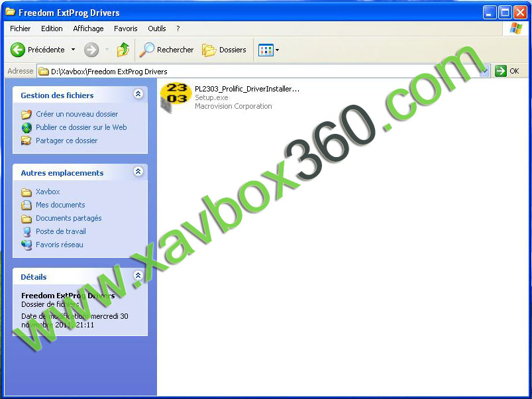Open Xavbox location link
This screenshot has width=532, height=399.
[x=48, y=192]
